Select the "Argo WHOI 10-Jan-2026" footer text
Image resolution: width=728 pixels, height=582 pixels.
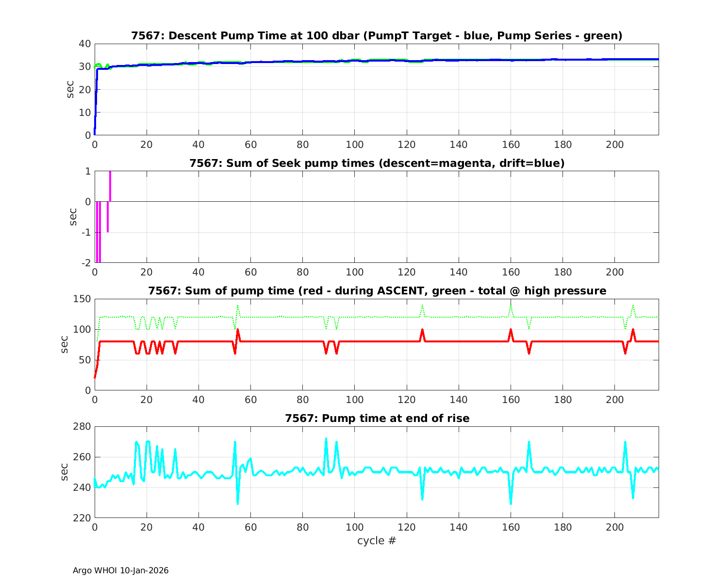[x=120, y=571]
